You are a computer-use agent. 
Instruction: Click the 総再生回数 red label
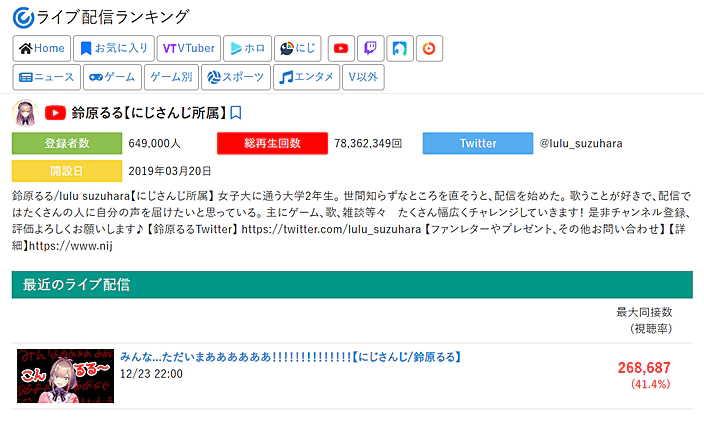[272, 143]
